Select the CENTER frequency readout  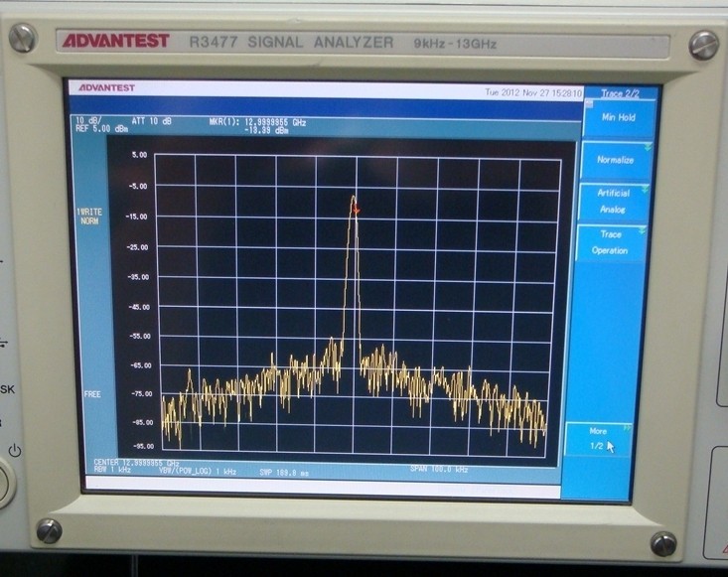coord(136,463)
